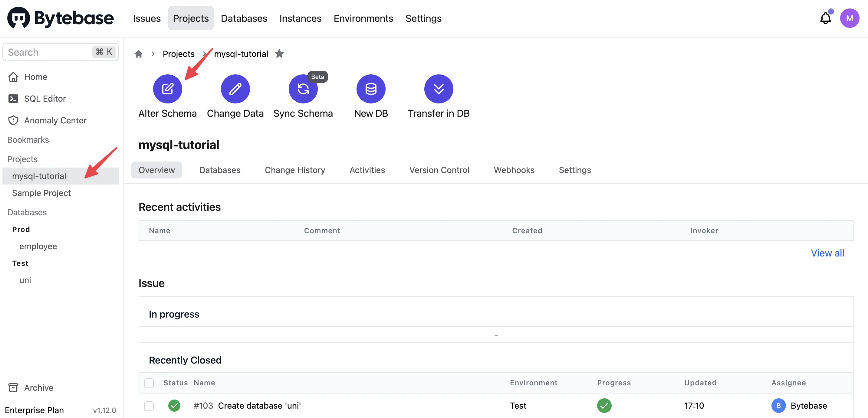The height and width of the screenshot is (418, 868).
Task: Open the notifications bell
Action: click(825, 18)
